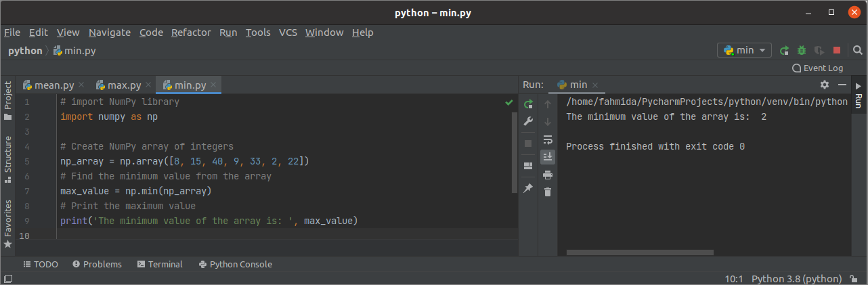
Task: Open Search Everywhere magnifier icon
Action: (x=858, y=50)
